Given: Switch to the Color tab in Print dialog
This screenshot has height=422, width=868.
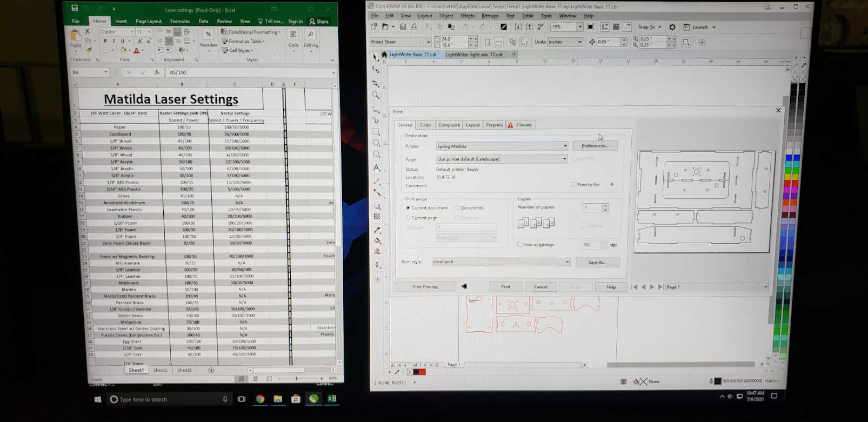Looking at the screenshot, I should tap(426, 125).
